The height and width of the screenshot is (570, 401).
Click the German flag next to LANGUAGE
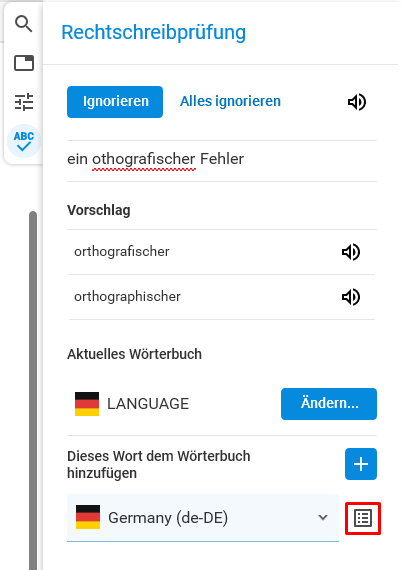click(87, 404)
